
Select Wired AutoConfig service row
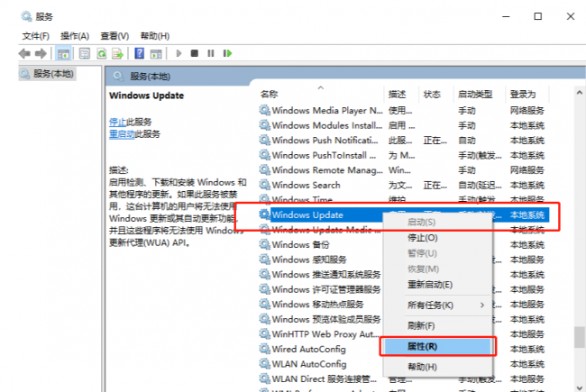321,349
